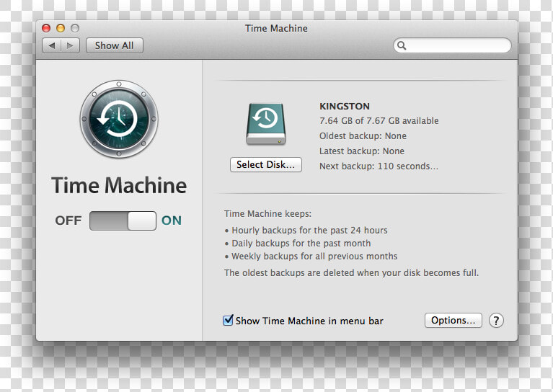Click the large Time Machine title text
Image resolution: width=553 pixels, height=392 pixels.
(119, 185)
